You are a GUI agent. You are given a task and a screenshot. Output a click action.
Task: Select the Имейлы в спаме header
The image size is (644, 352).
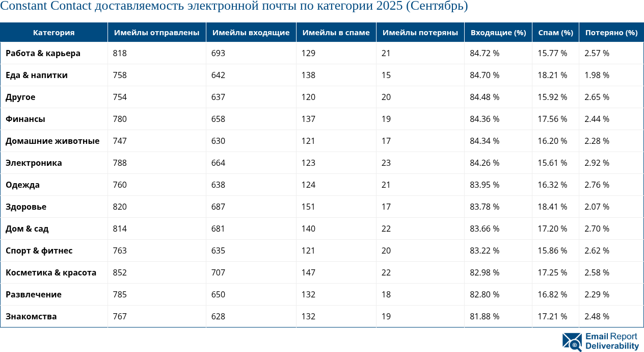point(336,33)
